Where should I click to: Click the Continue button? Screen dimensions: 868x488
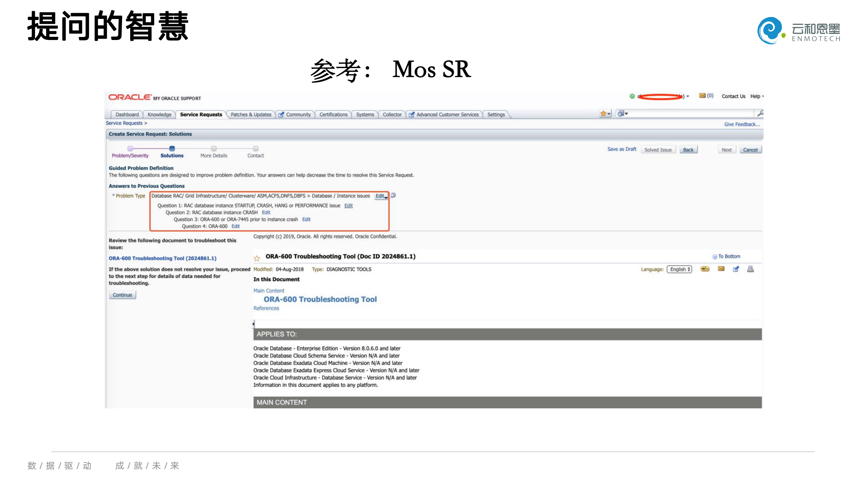[x=122, y=295]
